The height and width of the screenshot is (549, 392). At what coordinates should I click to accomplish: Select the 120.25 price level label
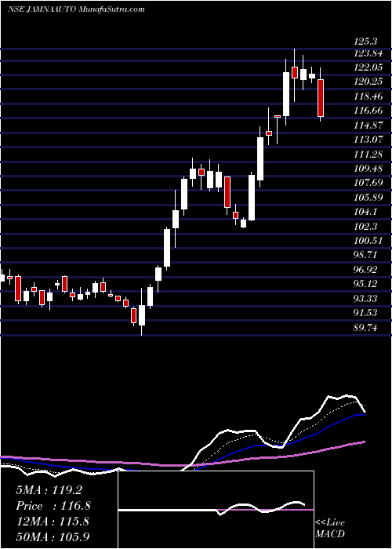(x=368, y=82)
